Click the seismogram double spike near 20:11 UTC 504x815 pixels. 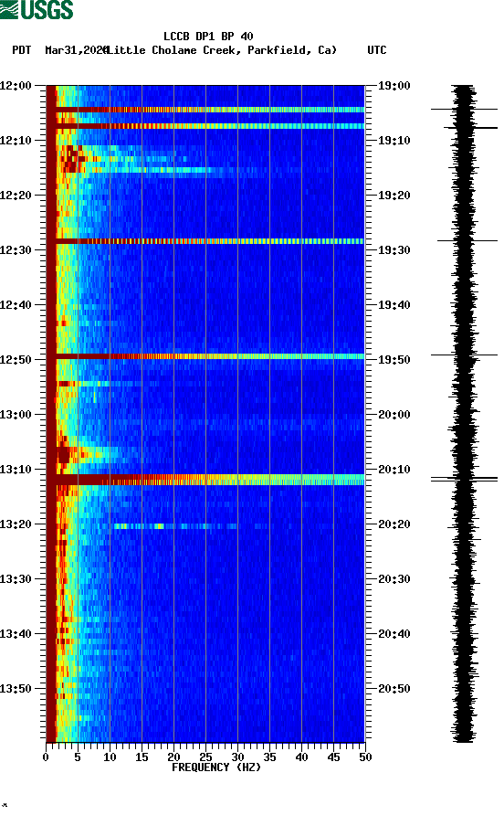pos(464,479)
